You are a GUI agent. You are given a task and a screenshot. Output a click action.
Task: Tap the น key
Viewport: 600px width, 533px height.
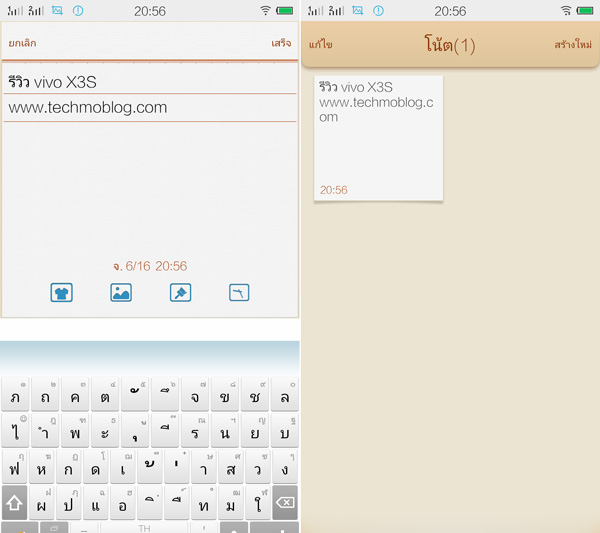(225, 430)
